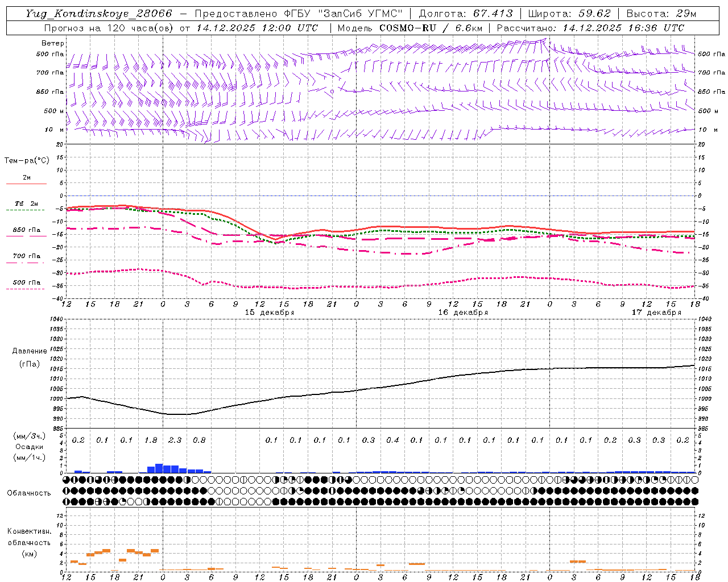Click the latitude value 59.62
Image resolution: width=728 pixels, height=582 pixels.
pyautogui.click(x=594, y=14)
